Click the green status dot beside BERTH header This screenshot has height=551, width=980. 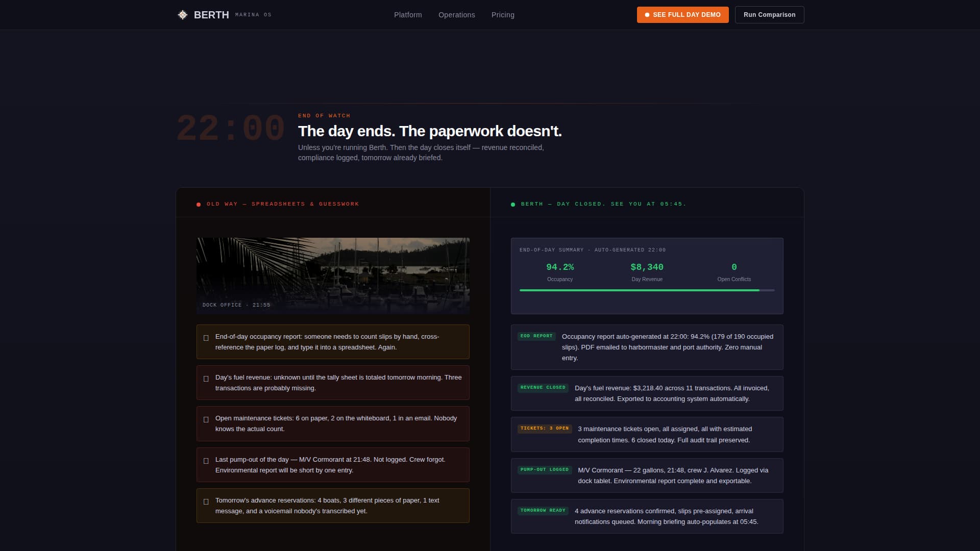(512, 204)
